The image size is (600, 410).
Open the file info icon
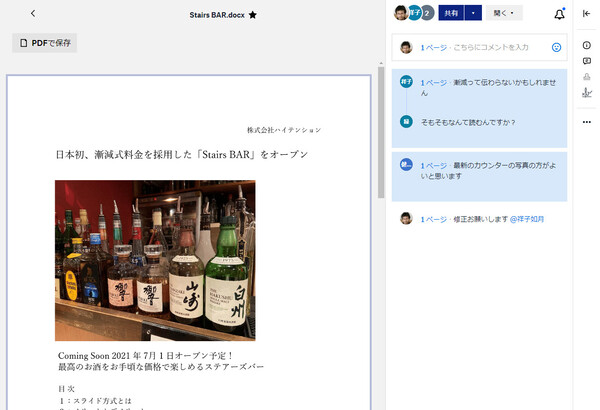586,46
